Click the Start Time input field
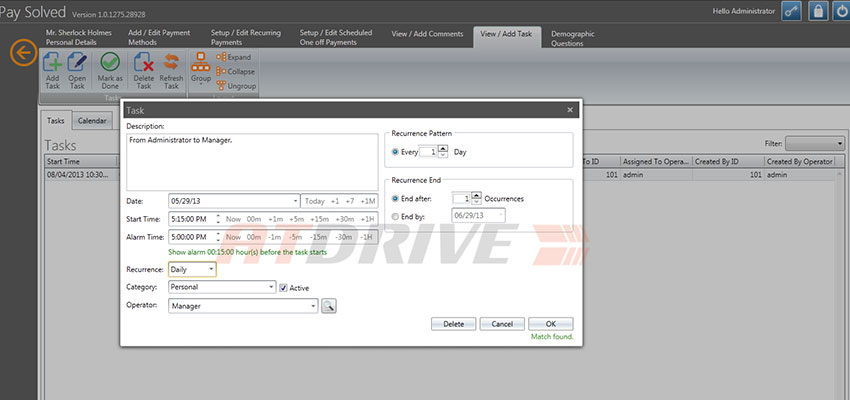This screenshot has height=400, width=850. click(x=191, y=219)
